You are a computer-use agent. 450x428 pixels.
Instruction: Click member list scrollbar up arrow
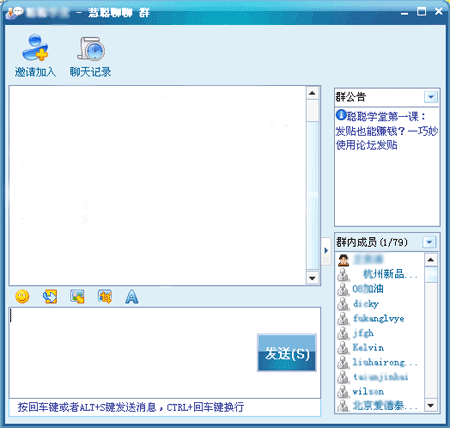pos(431,260)
